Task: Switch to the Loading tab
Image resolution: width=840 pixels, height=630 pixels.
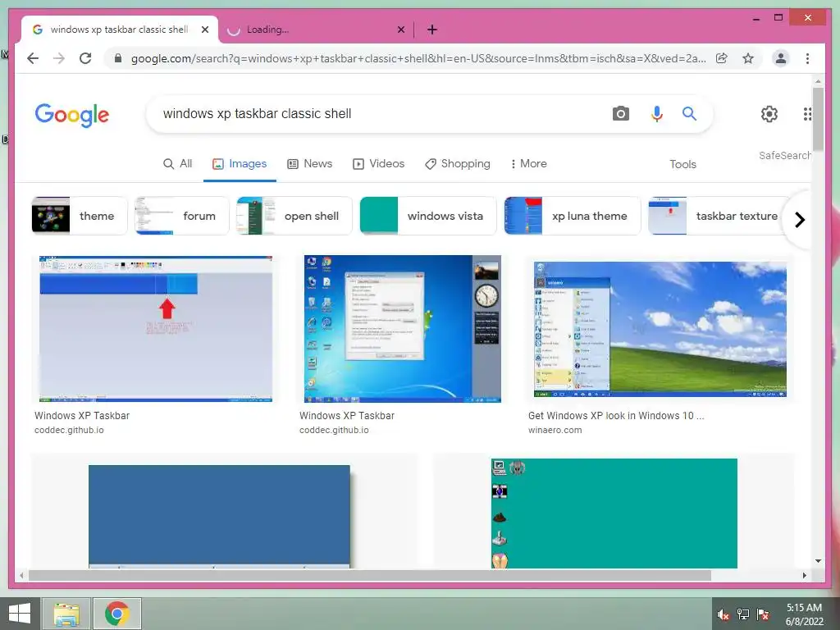Action: click(316, 30)
